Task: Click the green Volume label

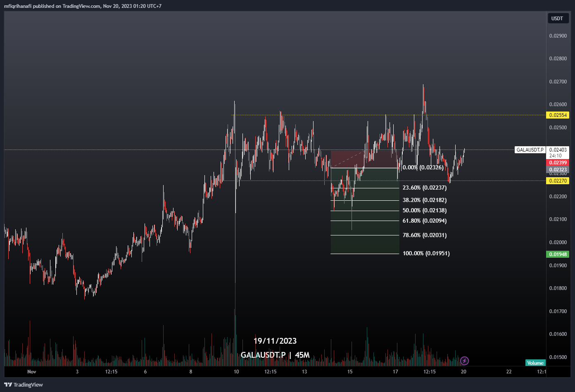Action: pyautogui.click(x=535, y=363)
